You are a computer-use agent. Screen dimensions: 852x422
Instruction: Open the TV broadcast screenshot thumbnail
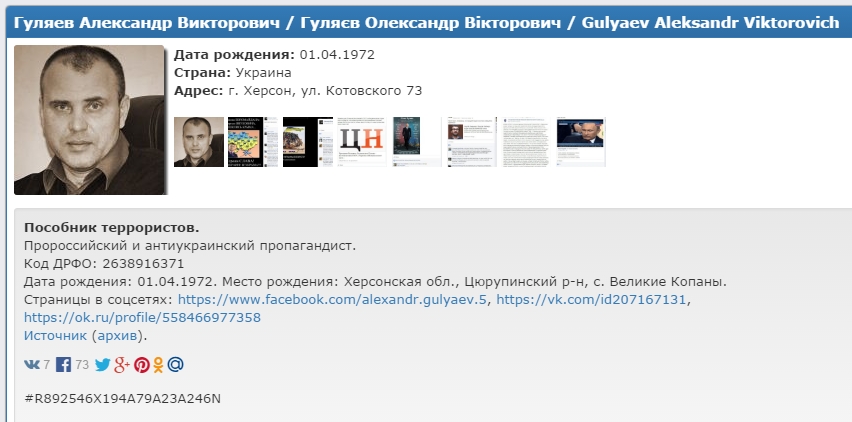point(580,142)
